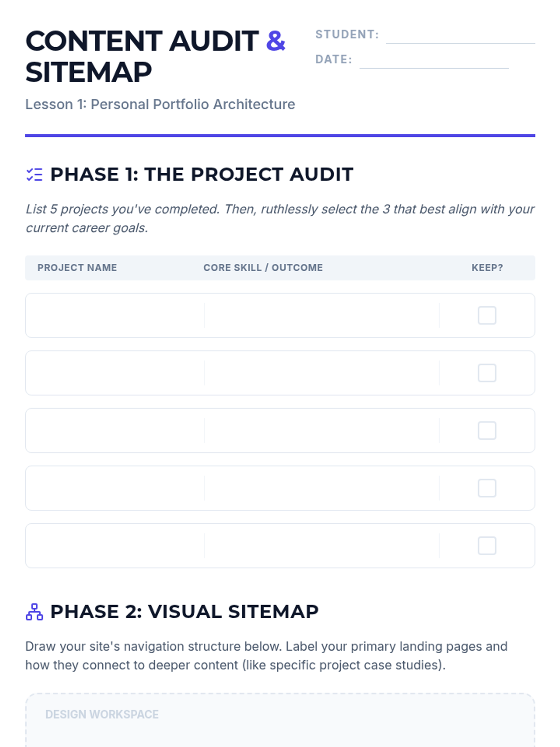560x747 pixels.
Task: Tick the Keep checkbox in the second row
Action: point(487,373)
